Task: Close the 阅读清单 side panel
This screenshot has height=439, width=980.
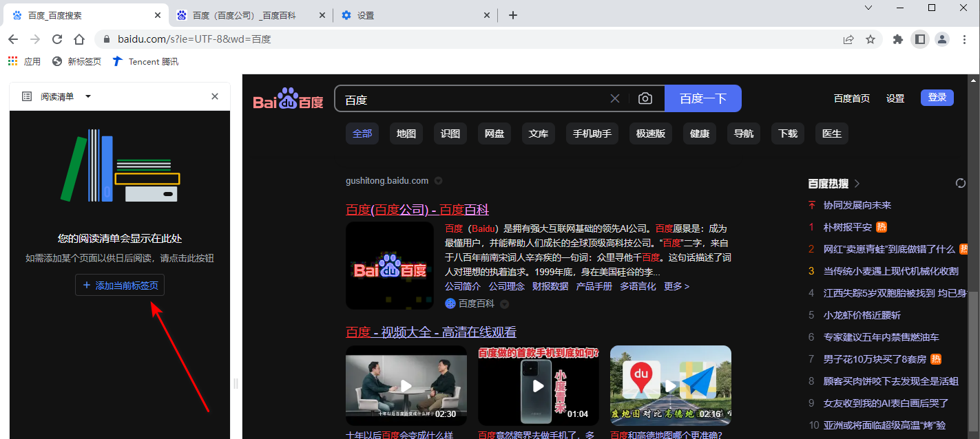Action: [x=215, y=96]
